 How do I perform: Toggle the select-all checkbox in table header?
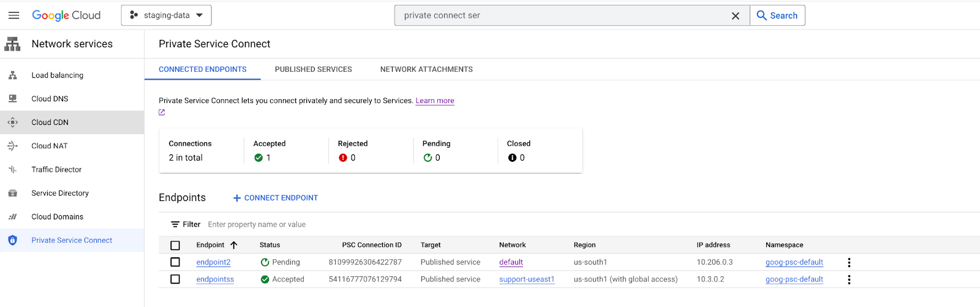(175, 245)
